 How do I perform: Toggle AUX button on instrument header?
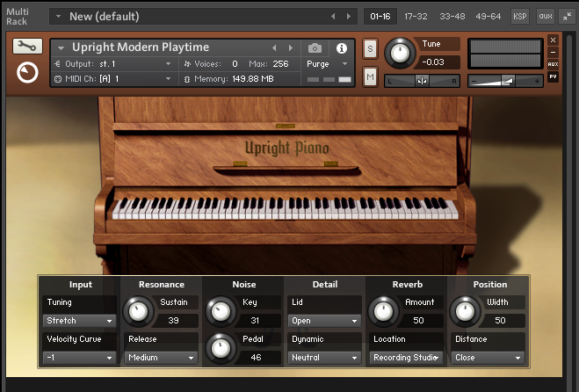[x=553, y=64]
